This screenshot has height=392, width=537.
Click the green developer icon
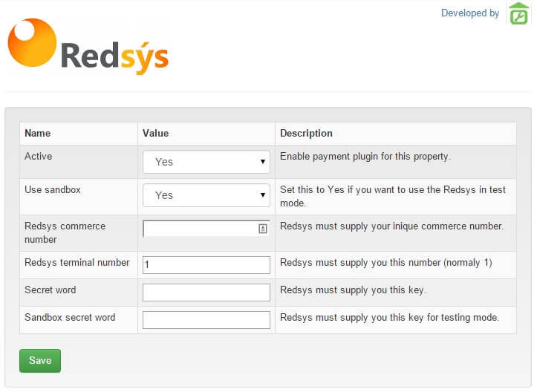tap(518, 13)
